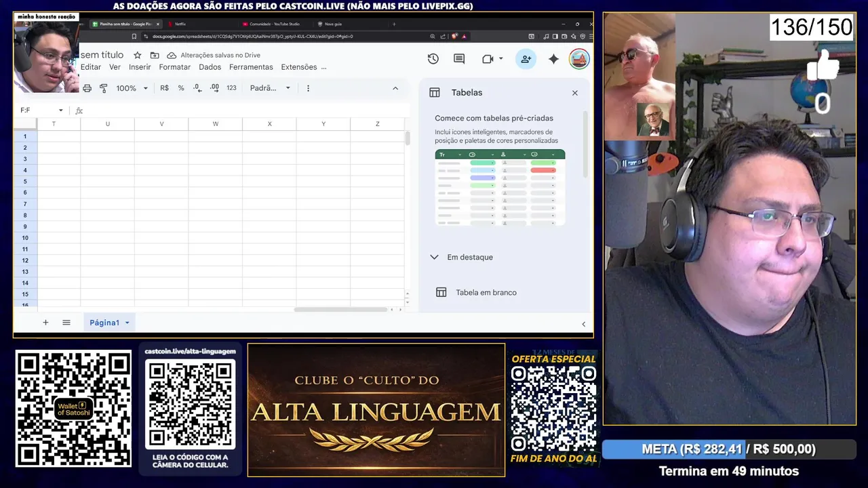Open the Extensões menu

[299, 67]
